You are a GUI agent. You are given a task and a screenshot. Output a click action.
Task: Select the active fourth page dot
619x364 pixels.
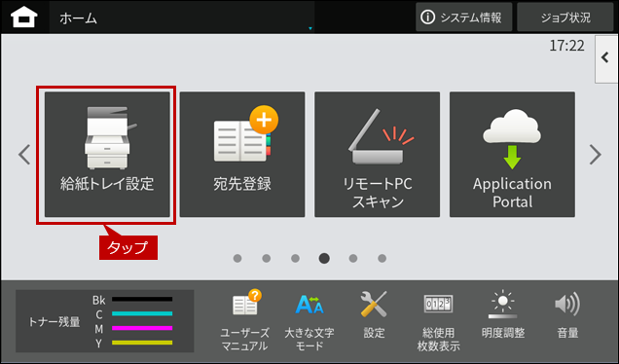tap(324, 258)
